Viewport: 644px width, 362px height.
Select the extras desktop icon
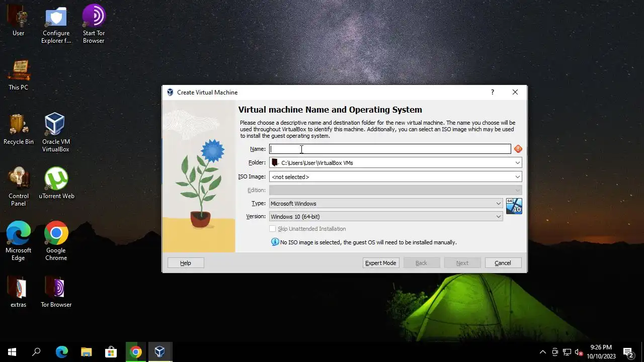[18, 292]
